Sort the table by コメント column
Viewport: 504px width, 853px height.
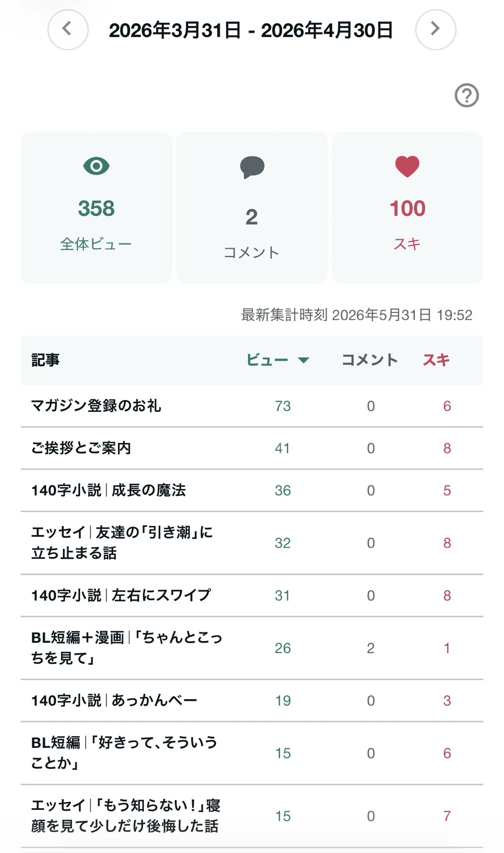[x=369, y=360]
